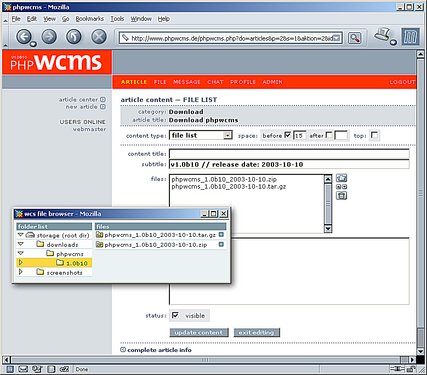The image size is (427, 375).
Task: Open the View menu
Action: click(49, 19)
